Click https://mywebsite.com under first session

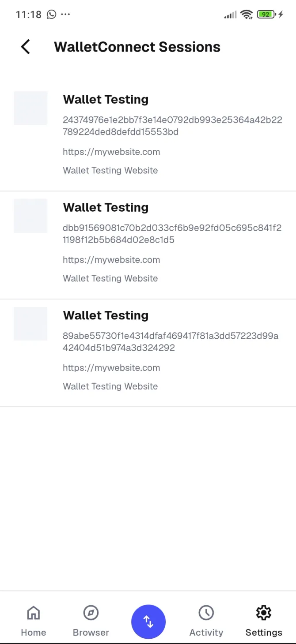click(x=111, y=152)
